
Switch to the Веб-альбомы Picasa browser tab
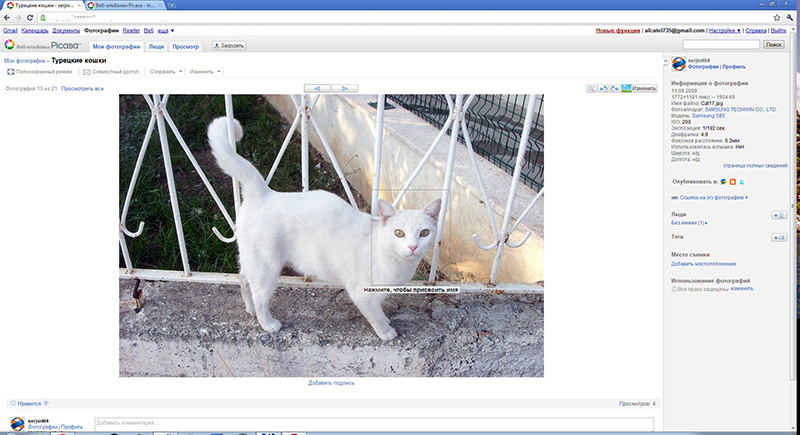pos(124,5)
